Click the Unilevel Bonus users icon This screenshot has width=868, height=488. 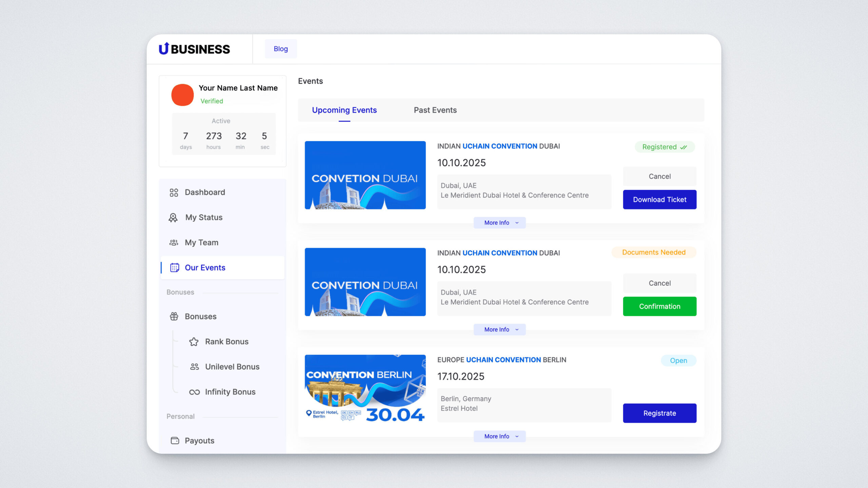click(x=194, y=367)
